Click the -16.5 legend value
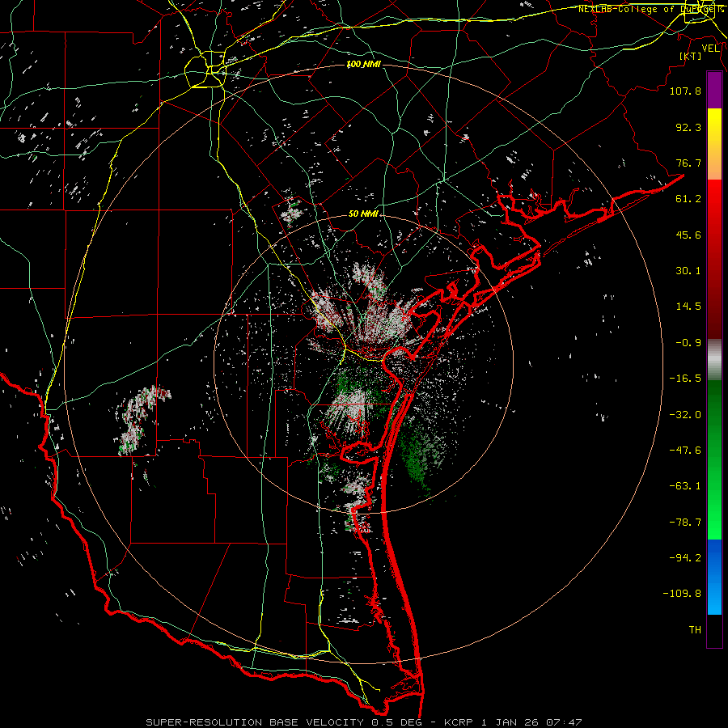This screenshot has width=728, height=728. point(685,379)
